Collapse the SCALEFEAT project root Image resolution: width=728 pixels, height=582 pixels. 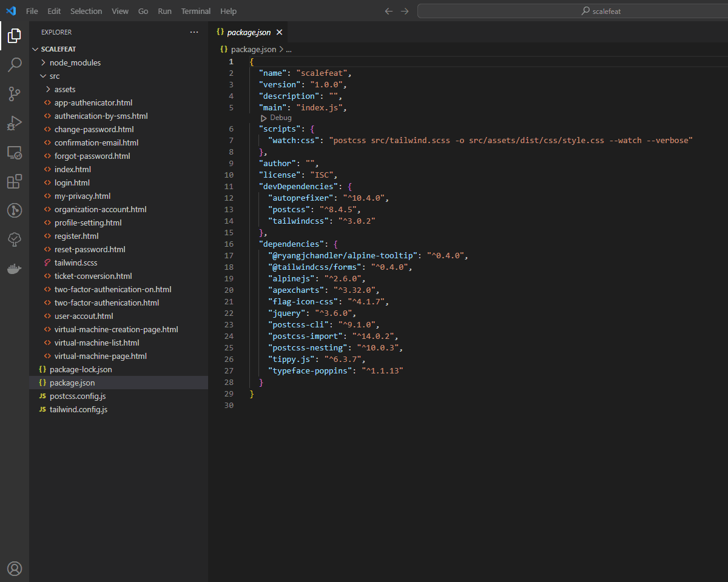58,49
